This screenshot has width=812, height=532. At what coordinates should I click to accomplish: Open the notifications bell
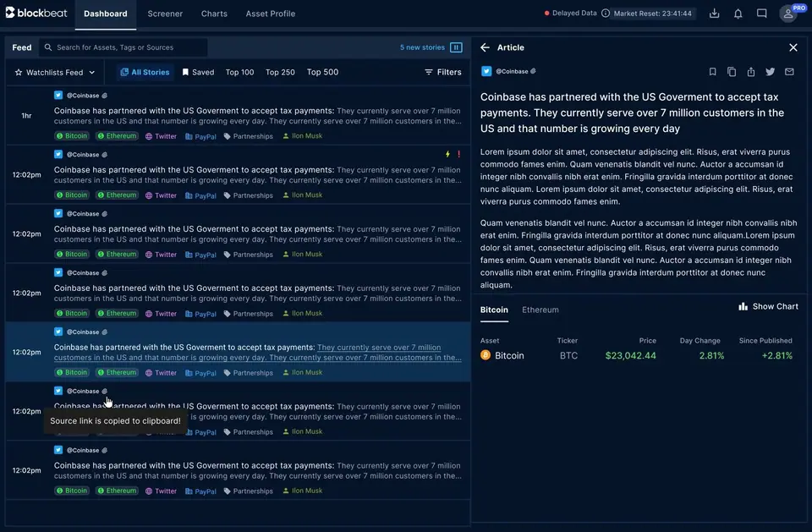tap(738, 14)
